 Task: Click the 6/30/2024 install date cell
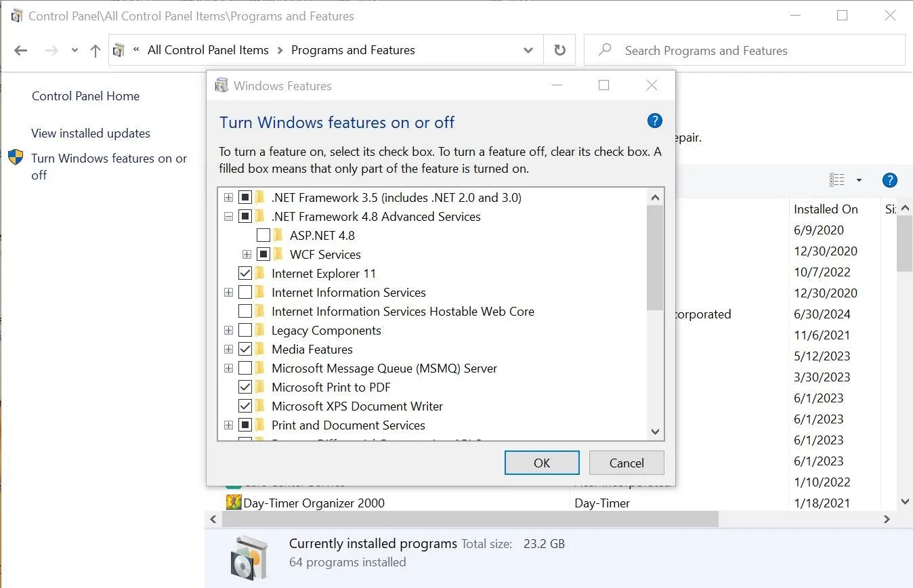click(x=822, y=314)
